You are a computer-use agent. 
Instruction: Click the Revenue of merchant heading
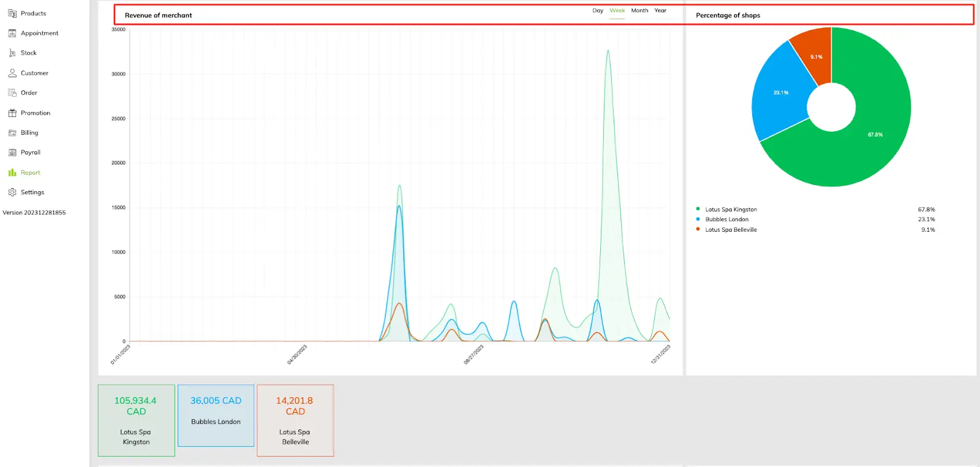[x=158, y=15]
